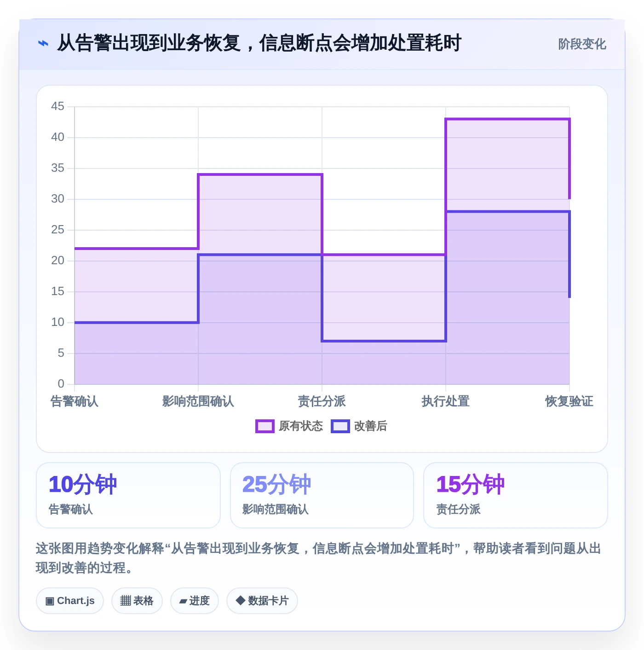Open the 15分钟 责任分派 stat card
644x650 pixels.
[516, 495]
